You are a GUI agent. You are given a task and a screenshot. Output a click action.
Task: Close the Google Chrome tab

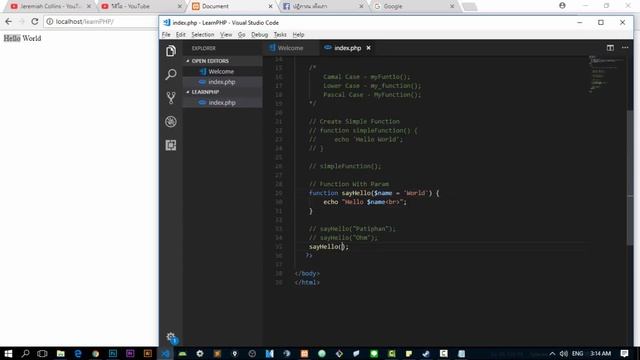[x=452, y=6]
